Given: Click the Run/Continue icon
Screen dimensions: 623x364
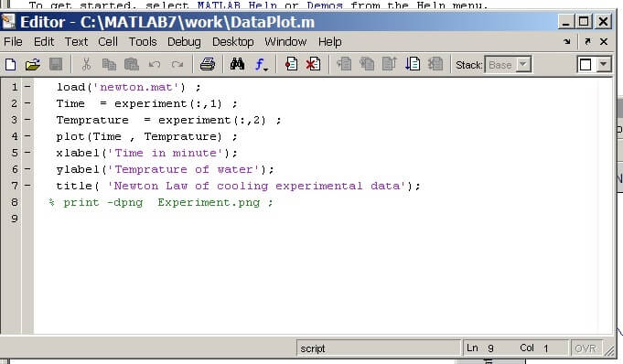Looking at the screenshot, I should coord(413,64).
